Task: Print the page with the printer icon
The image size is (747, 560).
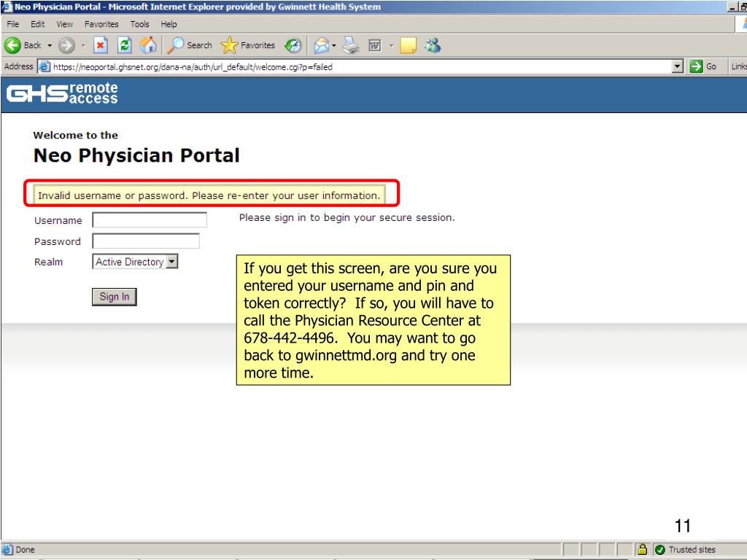Action: (351, 45)
